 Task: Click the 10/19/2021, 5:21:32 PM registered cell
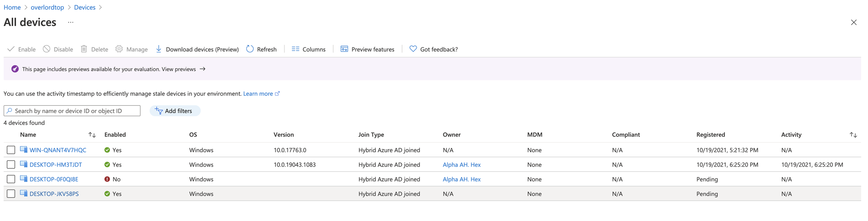728,150
